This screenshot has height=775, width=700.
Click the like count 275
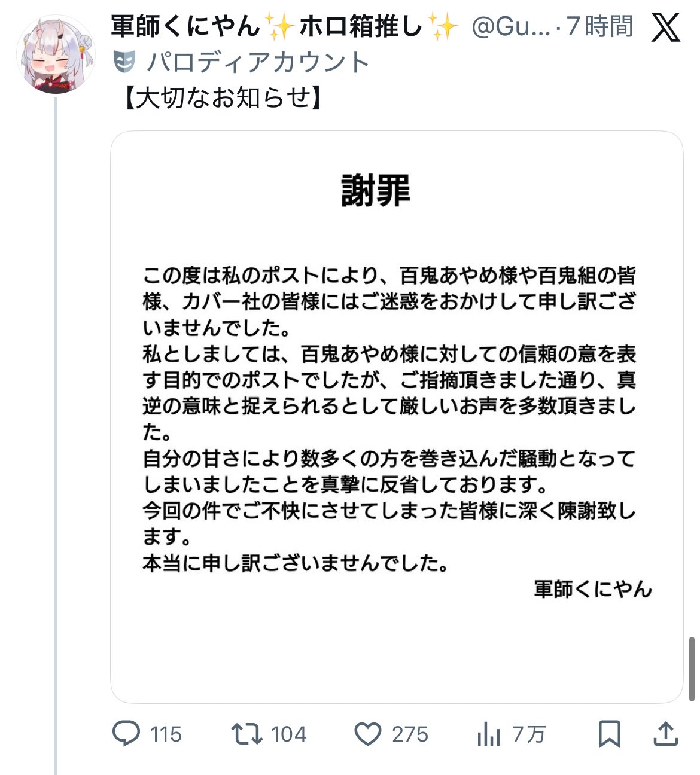coord(410,734)
